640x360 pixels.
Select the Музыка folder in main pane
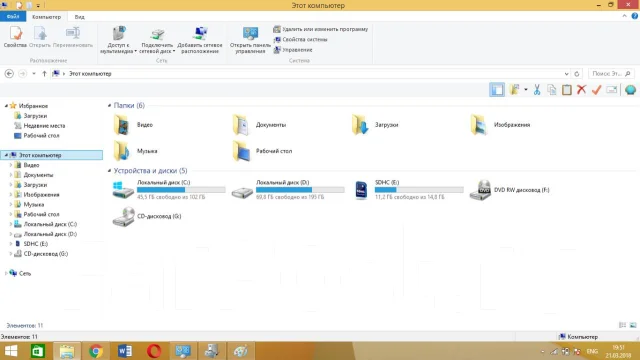[x=135, y=151]
